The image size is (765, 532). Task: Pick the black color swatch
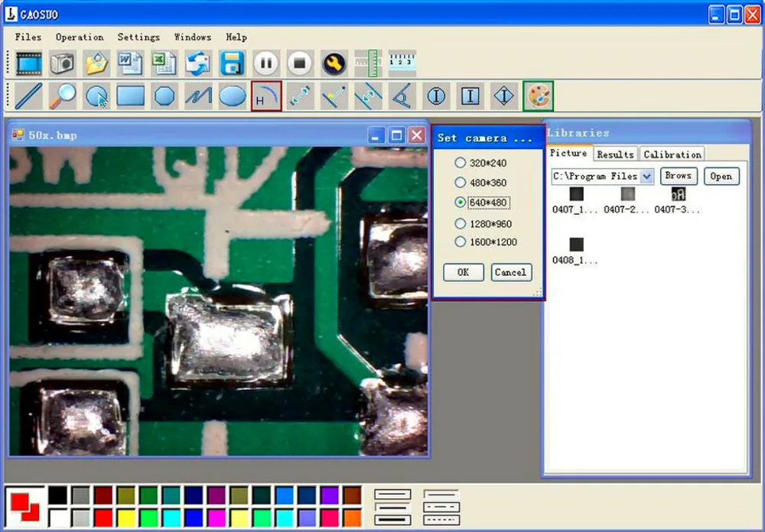58,495
